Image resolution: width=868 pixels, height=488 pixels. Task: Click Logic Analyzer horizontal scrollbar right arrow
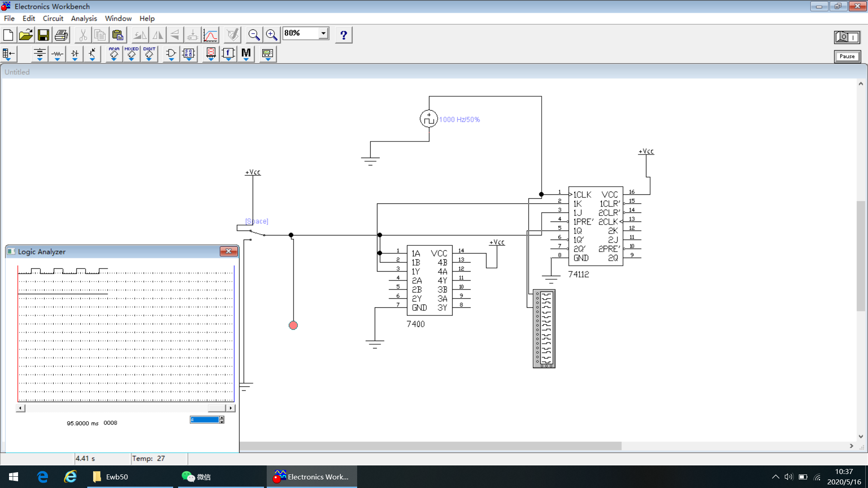tap(231, 408)
